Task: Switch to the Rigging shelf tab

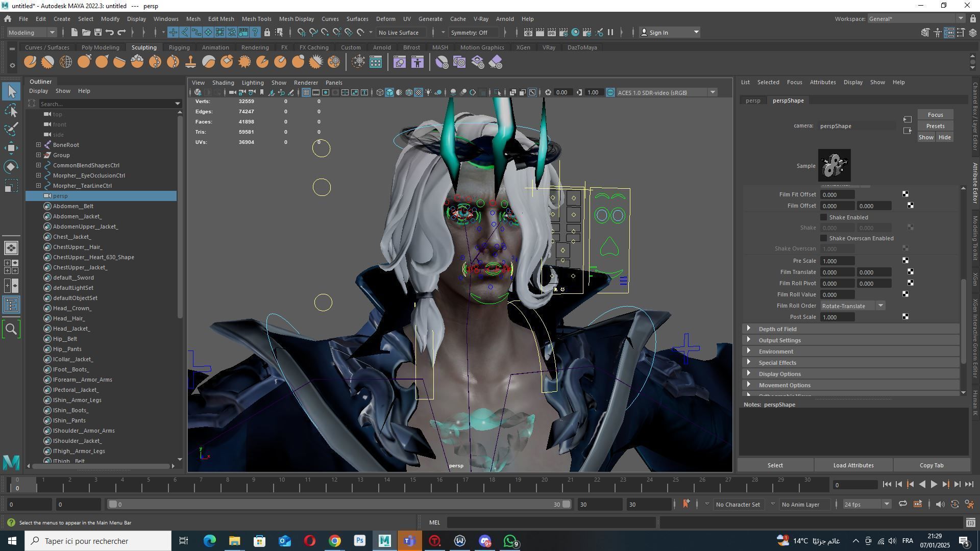Action: coord(179,47)
